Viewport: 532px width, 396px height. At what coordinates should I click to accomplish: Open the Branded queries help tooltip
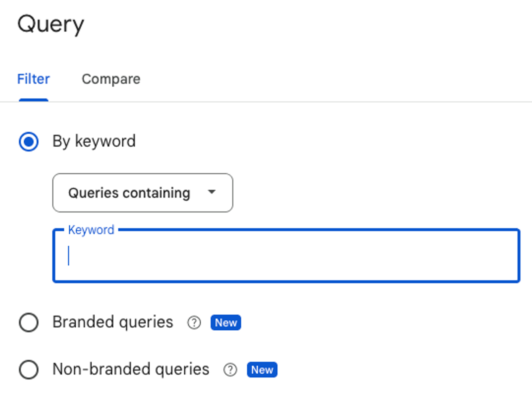point(194,322)
